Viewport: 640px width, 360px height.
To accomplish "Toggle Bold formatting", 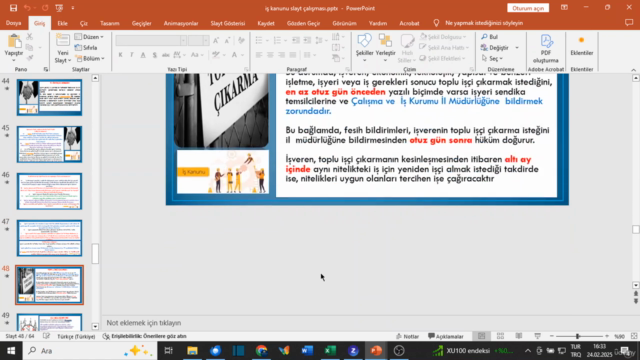I will pos(120,55).
